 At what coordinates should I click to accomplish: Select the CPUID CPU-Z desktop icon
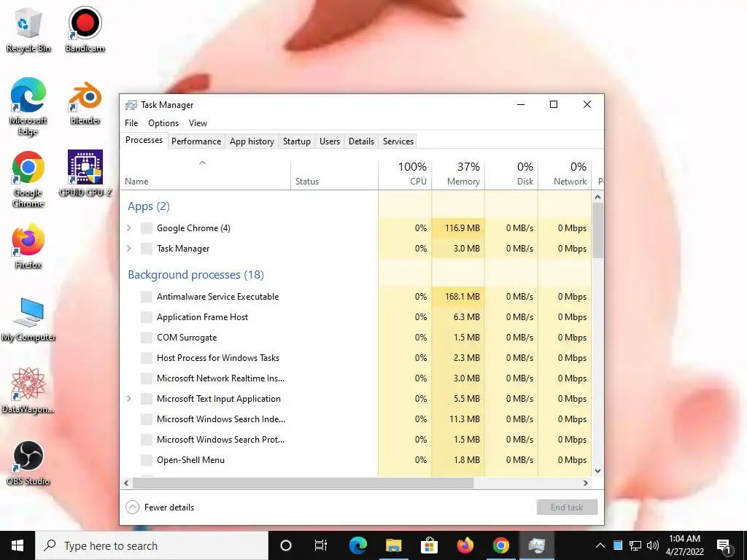coord(85,174)
